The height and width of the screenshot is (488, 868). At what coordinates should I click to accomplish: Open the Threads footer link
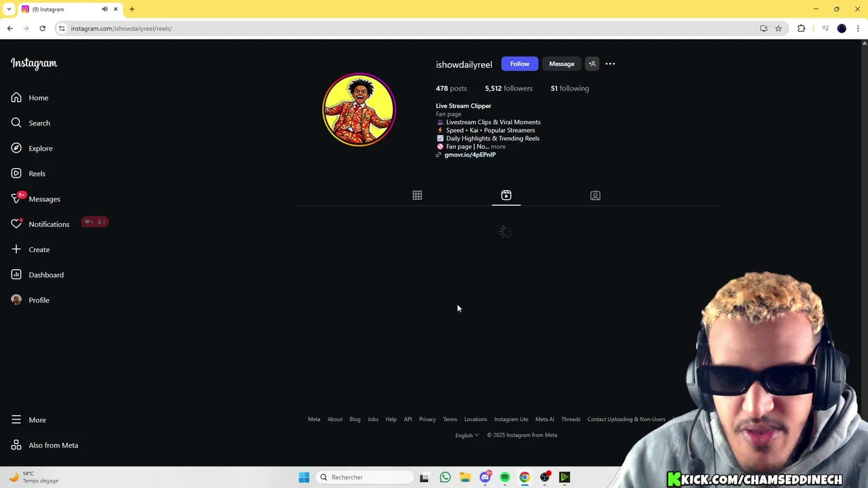(571, 419)
